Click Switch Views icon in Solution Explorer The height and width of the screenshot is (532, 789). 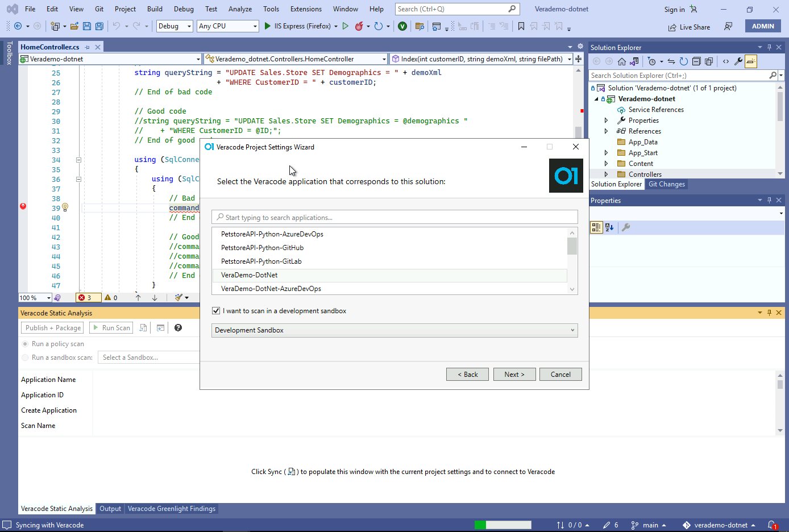click(634, 61)
